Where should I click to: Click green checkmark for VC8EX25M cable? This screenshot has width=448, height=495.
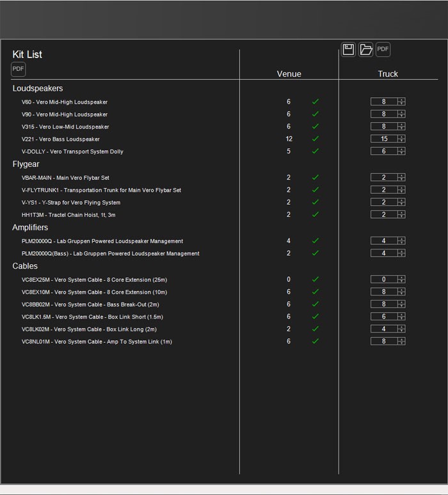315,279
